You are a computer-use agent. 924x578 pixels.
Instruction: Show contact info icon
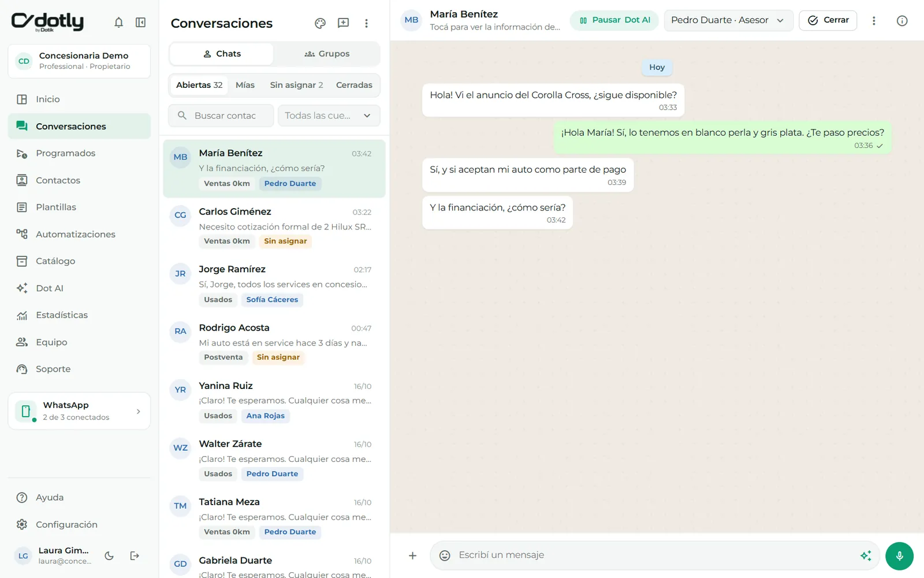(902, 21)
